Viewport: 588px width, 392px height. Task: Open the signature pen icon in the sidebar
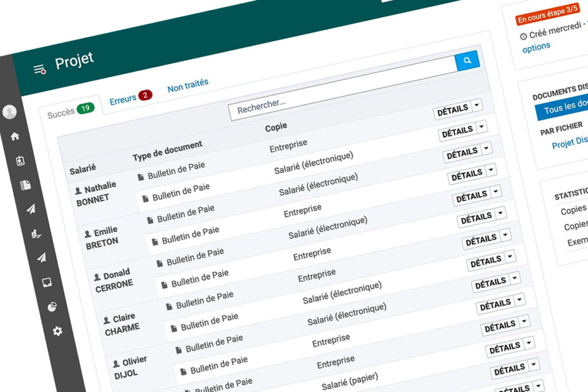36,234
